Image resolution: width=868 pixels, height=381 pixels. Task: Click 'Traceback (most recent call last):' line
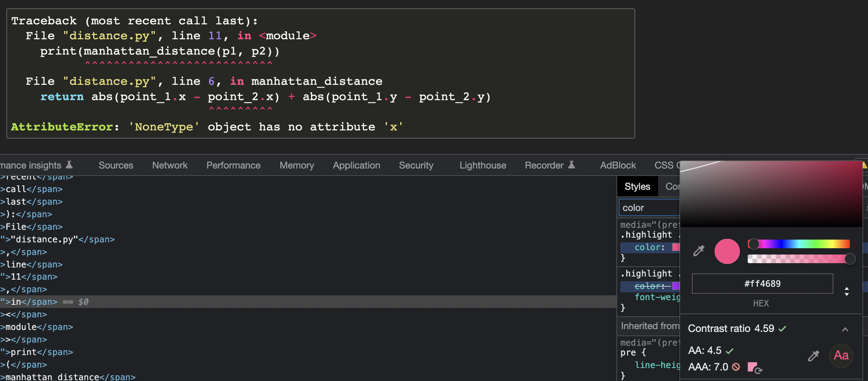(x=134, y=21)
